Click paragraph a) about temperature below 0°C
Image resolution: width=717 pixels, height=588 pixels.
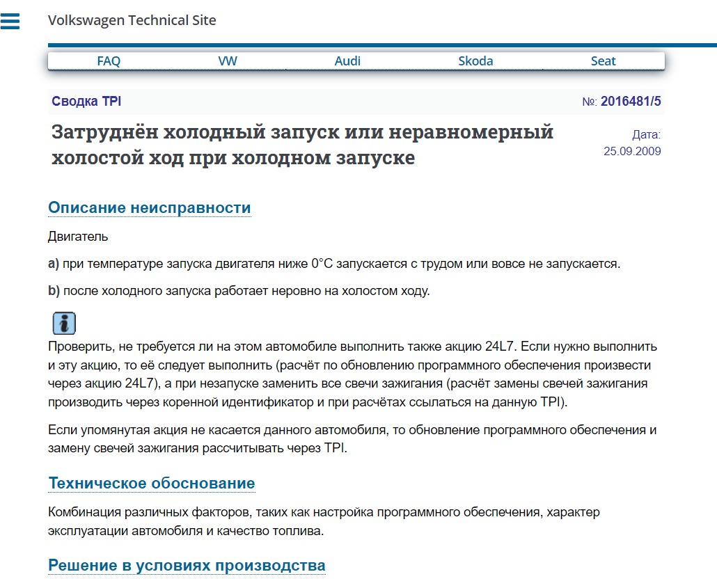[334, 264]
